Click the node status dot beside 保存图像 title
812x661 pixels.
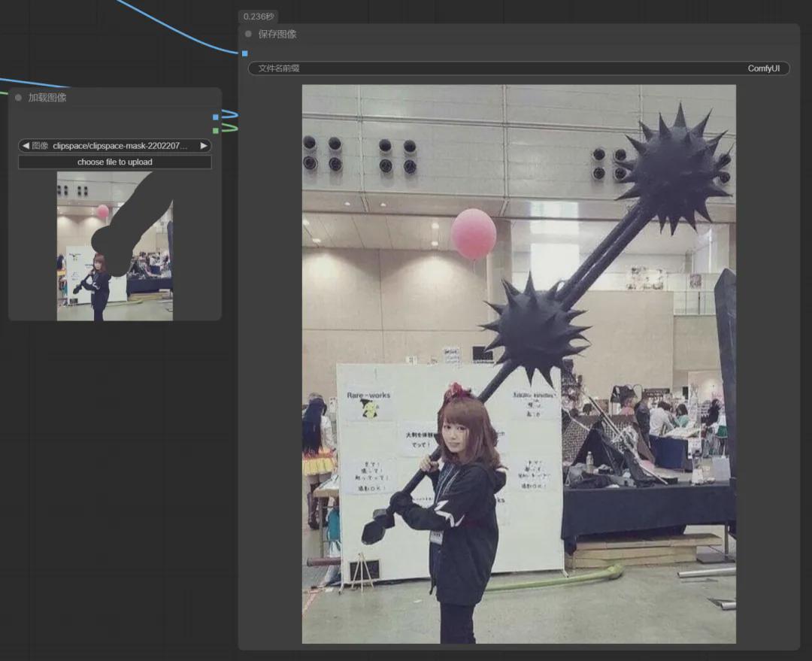248,34
